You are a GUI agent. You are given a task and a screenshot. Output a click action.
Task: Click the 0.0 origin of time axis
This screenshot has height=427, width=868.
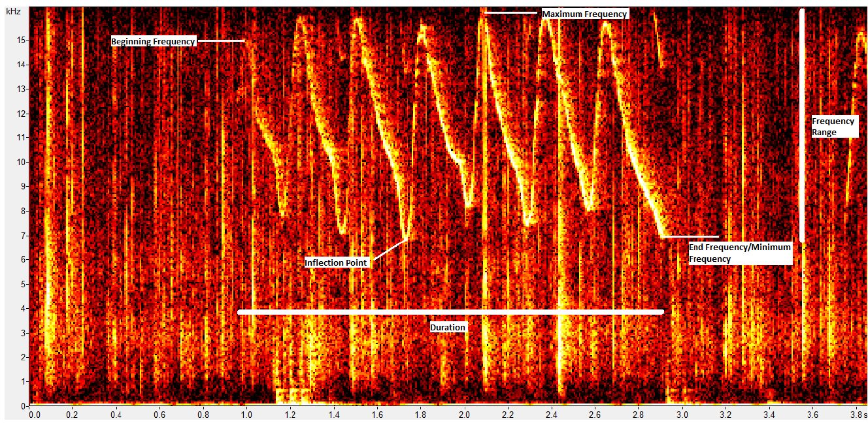(x=34, y=414)
